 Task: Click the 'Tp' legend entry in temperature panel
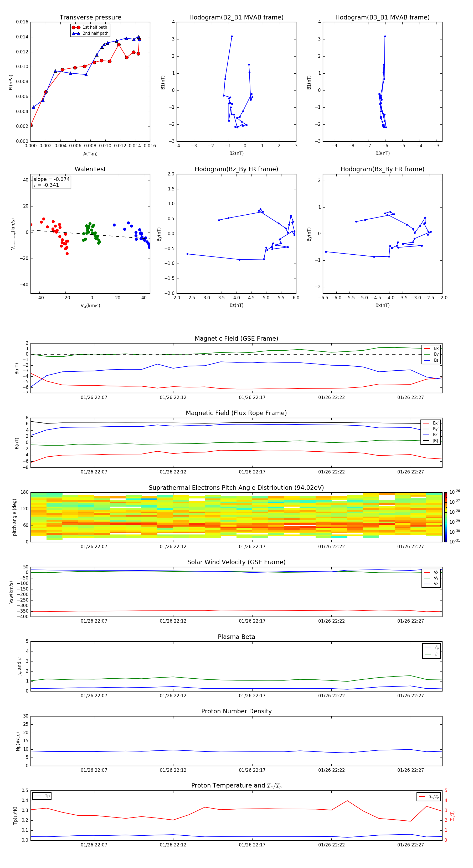[42, 796]
